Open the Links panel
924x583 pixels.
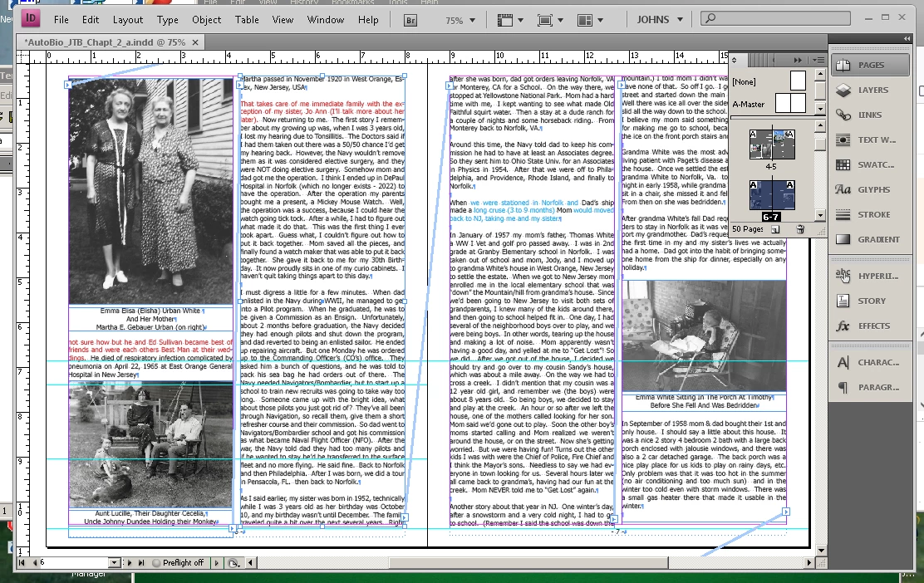[x=870, y=115]
